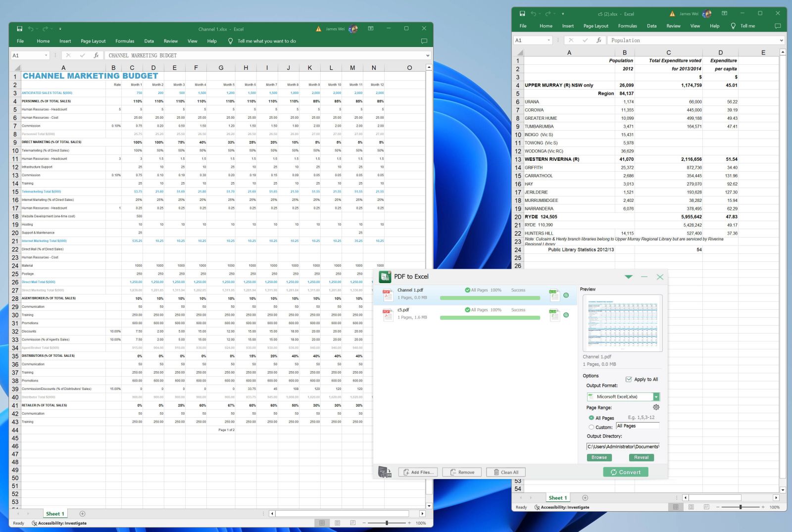Open the File menu in Channel 1.xlsx
792x532 pixels.
pos(20,41)
